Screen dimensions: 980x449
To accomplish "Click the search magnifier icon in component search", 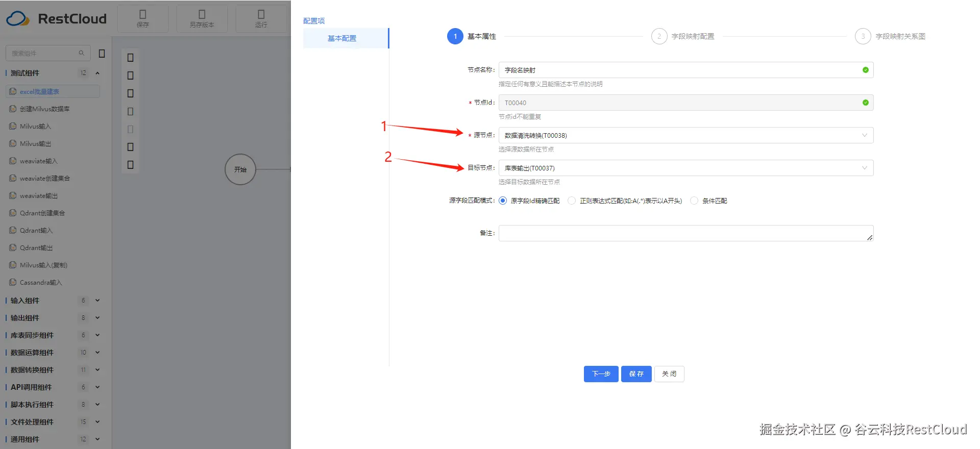I will click(x=81, y=53).
